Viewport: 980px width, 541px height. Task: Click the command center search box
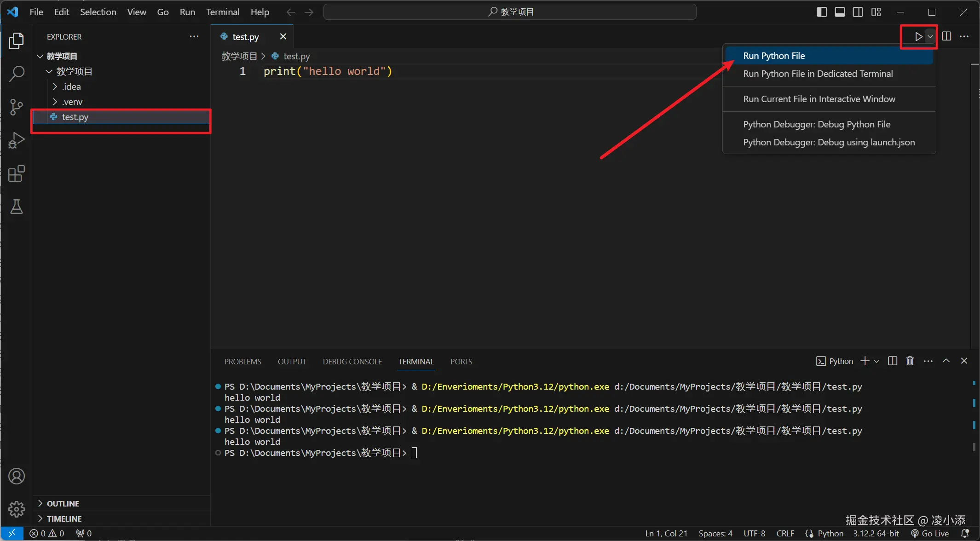[510, 12]
